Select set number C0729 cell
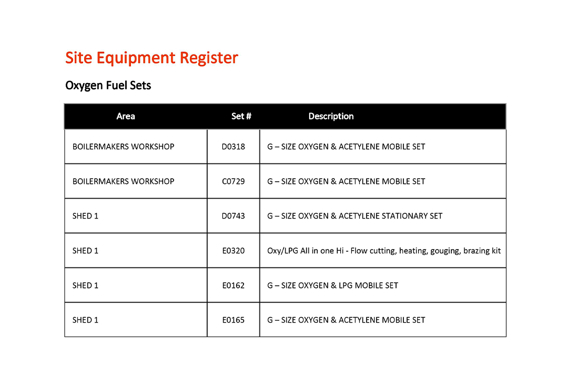Screen dimensions: 567x392 click(233, 181)
